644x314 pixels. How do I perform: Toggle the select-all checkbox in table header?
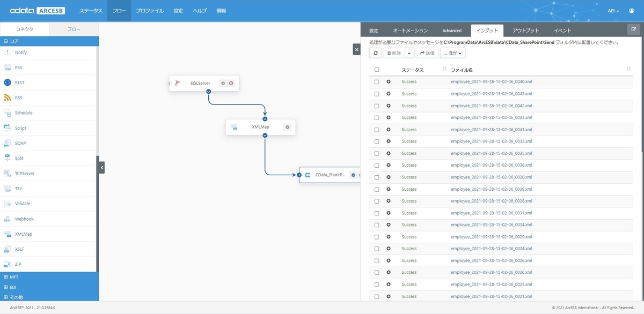(377, 70)
